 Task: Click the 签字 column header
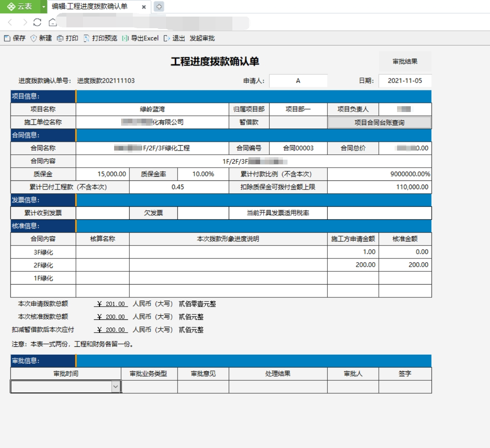[405, 374]
